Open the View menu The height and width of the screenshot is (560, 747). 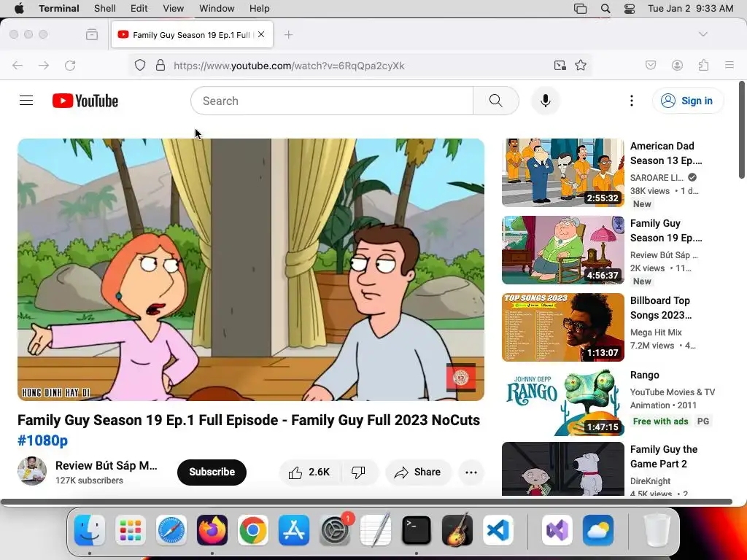(174, 9)
